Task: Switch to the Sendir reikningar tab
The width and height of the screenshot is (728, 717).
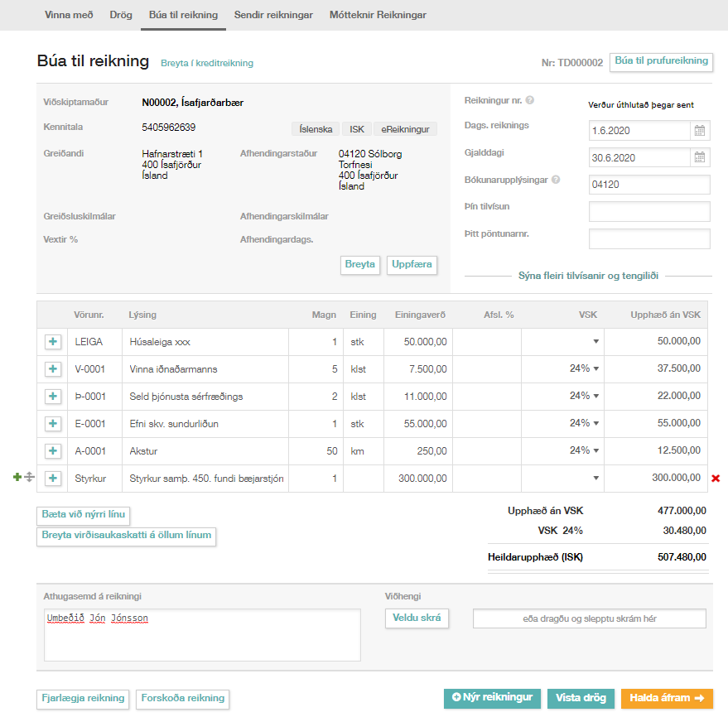Action: click(273, 15)
